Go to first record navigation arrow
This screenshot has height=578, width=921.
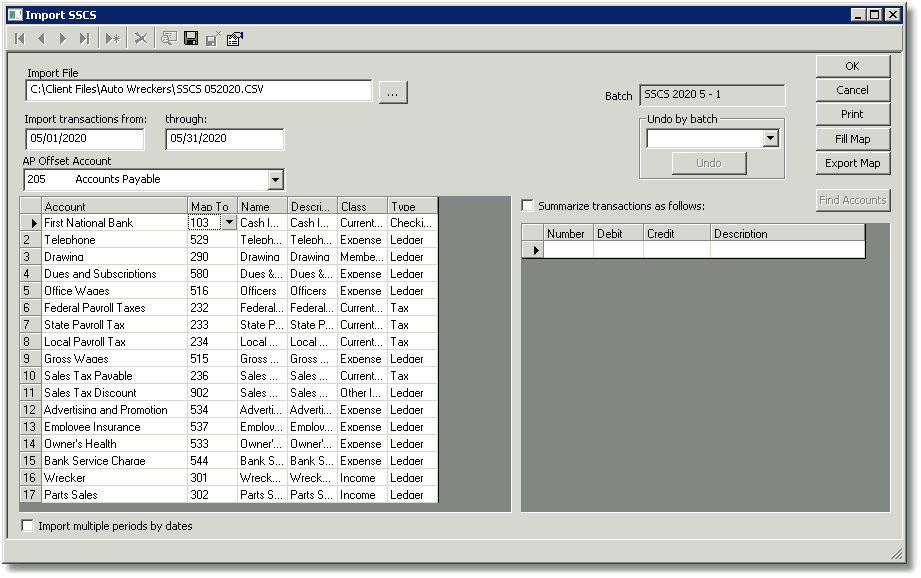point(20,39)
